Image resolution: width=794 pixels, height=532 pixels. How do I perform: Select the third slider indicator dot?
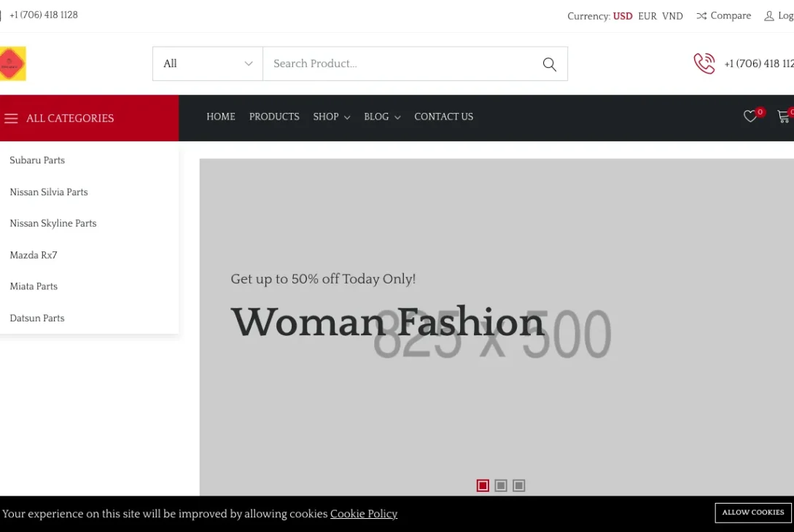(x=518, y=485)
